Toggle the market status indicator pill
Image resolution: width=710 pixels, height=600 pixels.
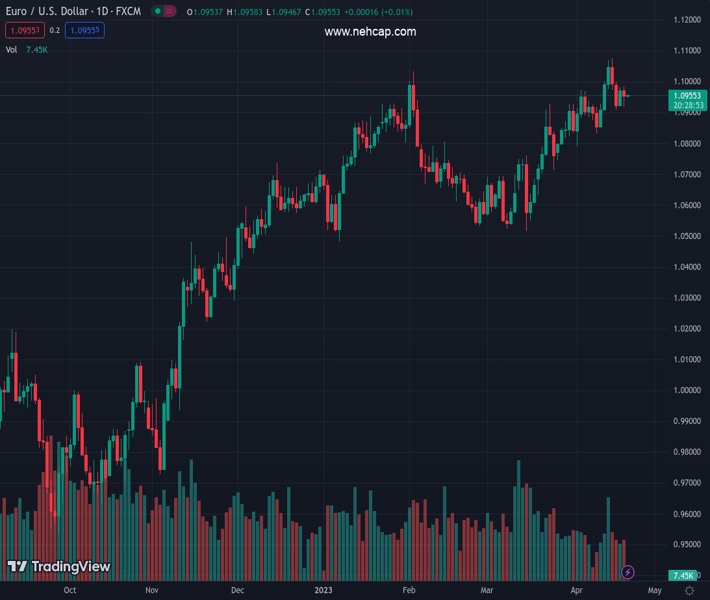click(164, 11)
